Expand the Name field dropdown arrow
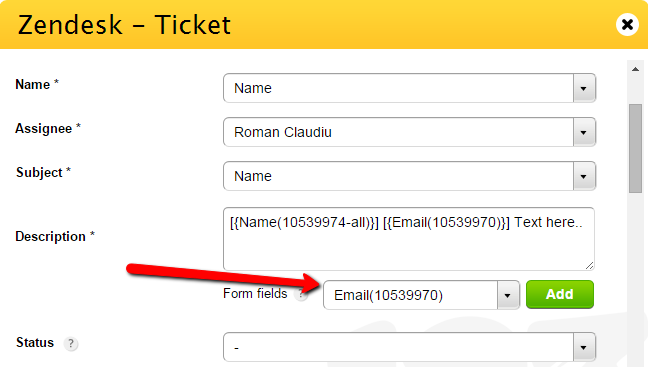This screenshot has width=648, height=367. (x=584, y=88)
